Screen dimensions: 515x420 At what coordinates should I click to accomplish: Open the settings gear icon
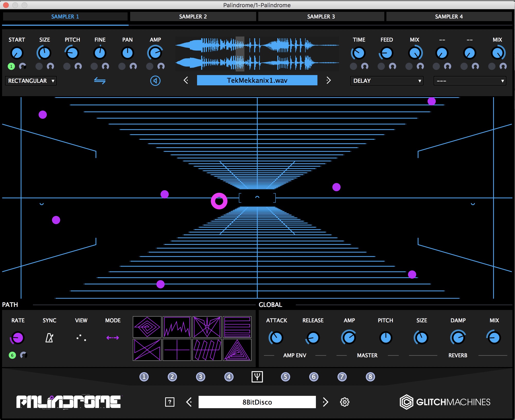coord(345,402)
